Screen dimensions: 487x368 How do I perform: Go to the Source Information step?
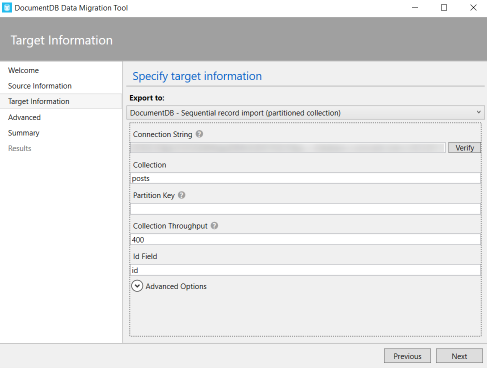coord(40,86)
